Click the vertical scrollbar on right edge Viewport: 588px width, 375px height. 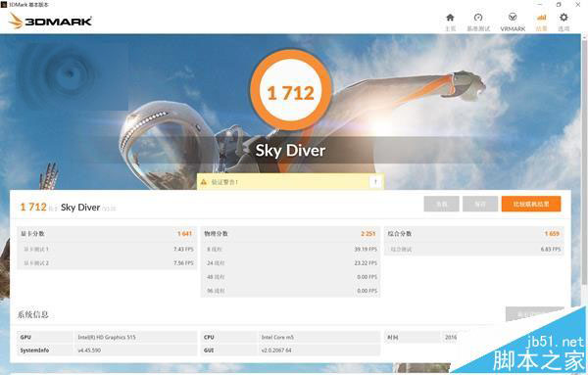tap(585, 162)
